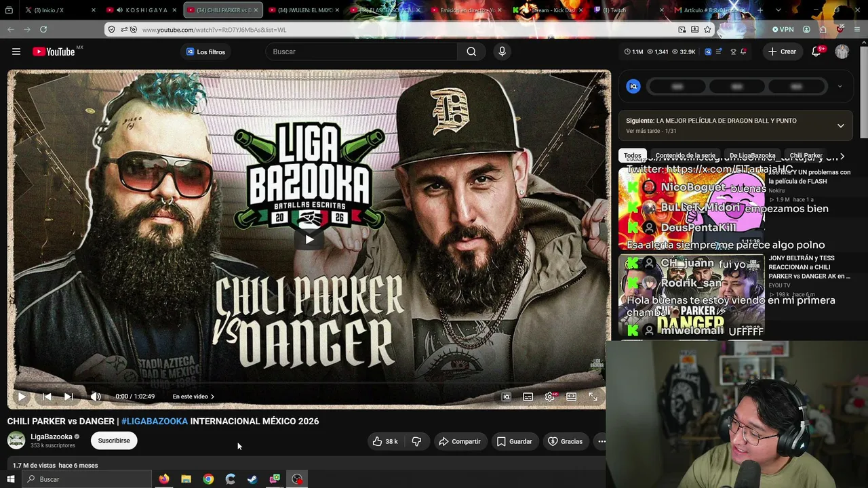Subscribe with the Suscribirse button

[x=114, y=441]
